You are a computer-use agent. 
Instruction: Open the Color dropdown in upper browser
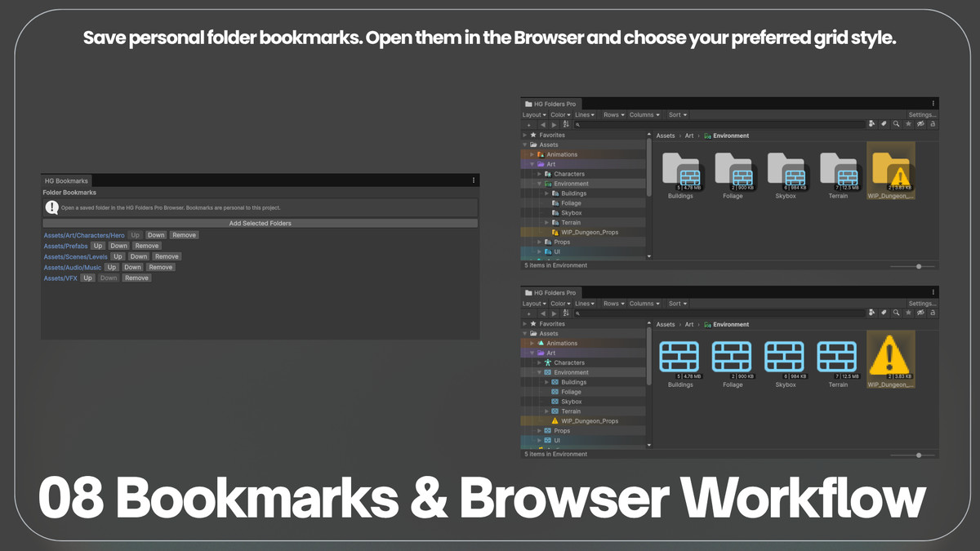[x=560, y=115]
